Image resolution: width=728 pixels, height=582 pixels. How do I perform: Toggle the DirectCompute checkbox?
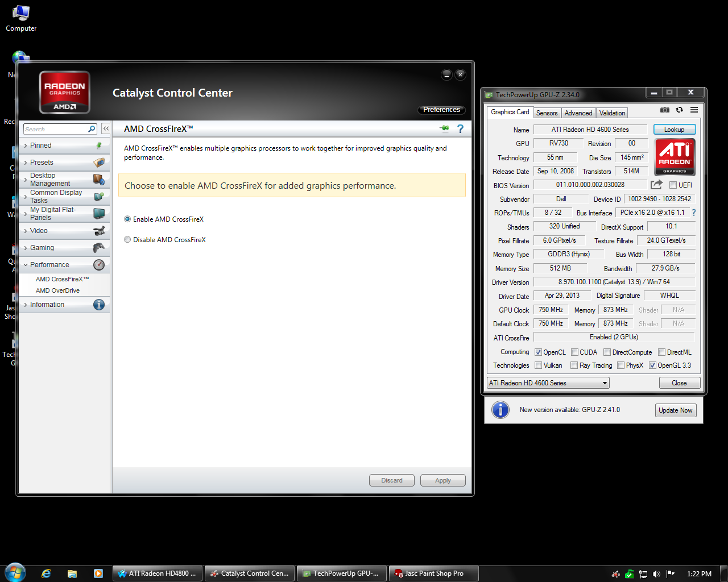pos(607,352)
